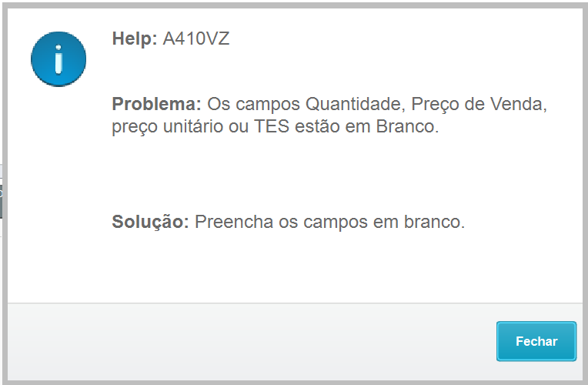Viewport: 588px width, 385px height.
Task: Click the dialog's grey top border
Action: 294,5
